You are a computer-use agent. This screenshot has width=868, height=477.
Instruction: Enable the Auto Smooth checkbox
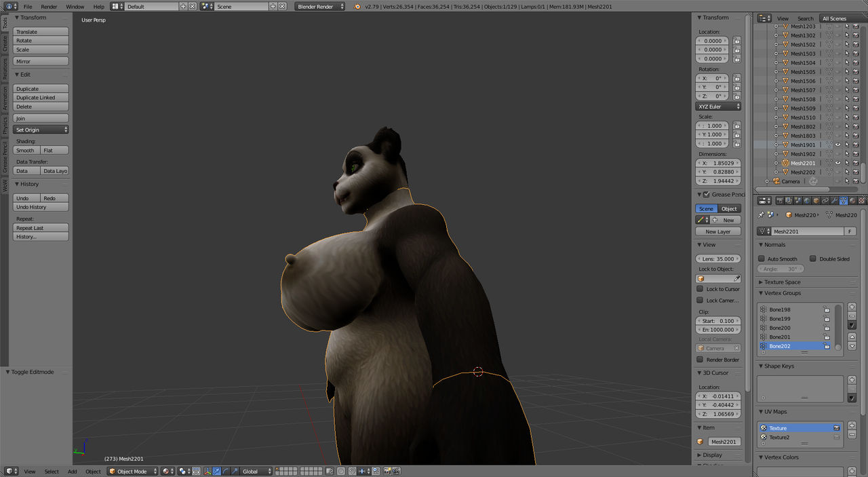tap(762, 259)
